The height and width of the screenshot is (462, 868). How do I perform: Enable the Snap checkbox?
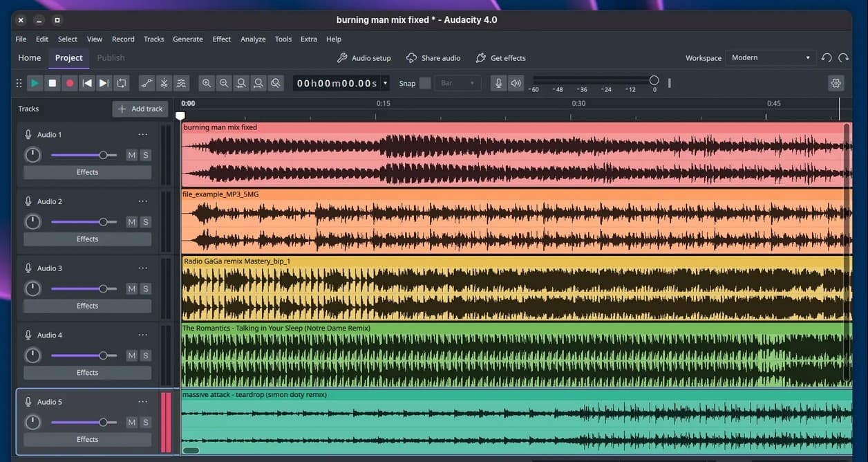[425, 83]
